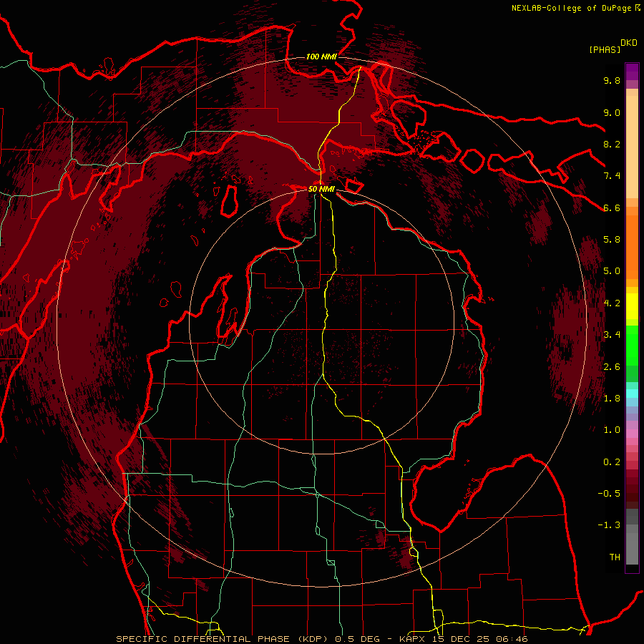Pick the cyan color bar segment
The height and width of the screenshot is (644, 644).
[x=632, y=394]
